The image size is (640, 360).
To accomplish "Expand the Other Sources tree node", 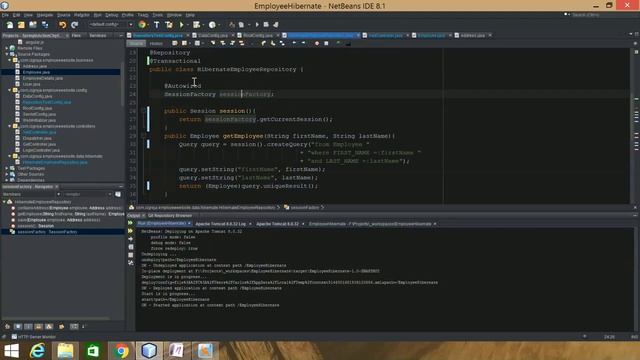I will [7, 174].
